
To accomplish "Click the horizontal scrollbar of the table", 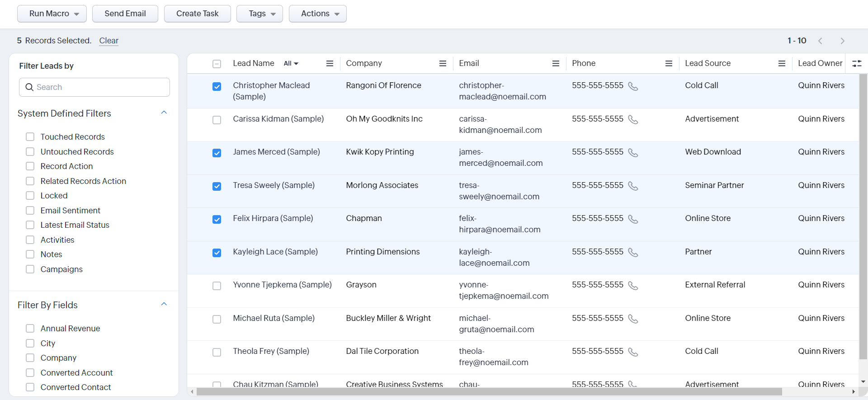I will [x=488, y=391].
